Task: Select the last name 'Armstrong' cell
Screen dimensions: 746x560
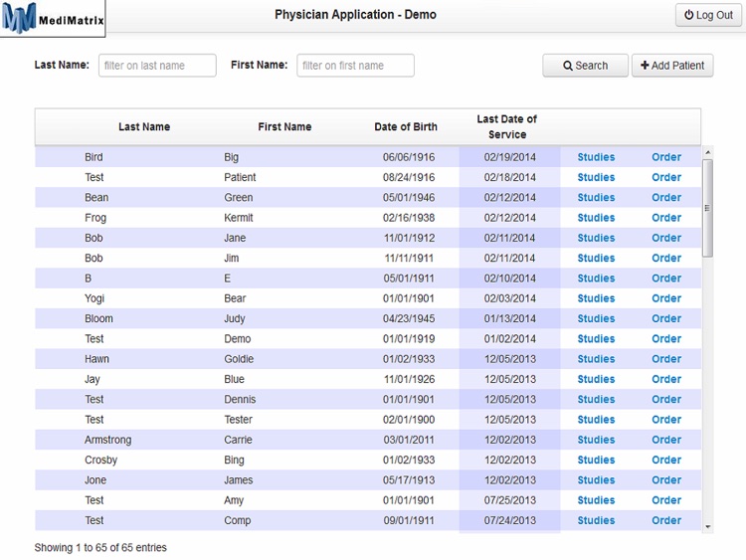Action: pos(108,440)
